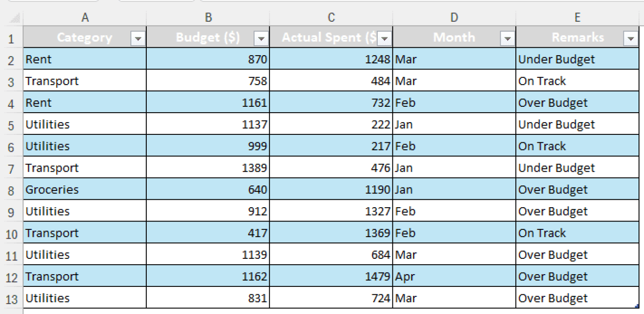Click the Budget ($) filter icon

[x=261, y=38]
